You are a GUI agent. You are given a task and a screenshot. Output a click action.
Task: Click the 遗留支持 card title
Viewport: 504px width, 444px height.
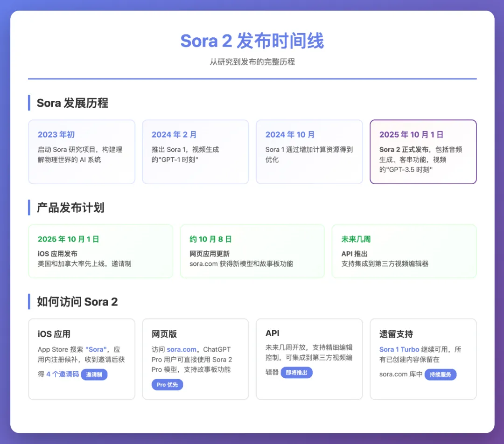396,334
